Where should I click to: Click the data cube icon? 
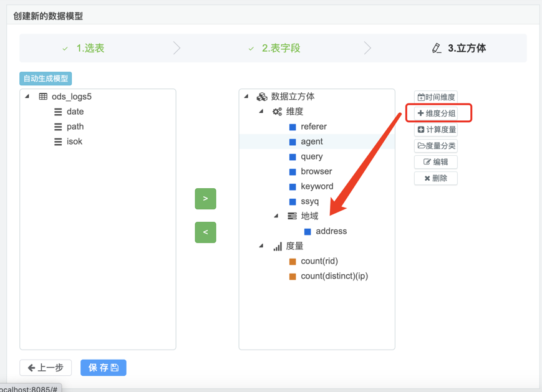click(x=262, y=97)
